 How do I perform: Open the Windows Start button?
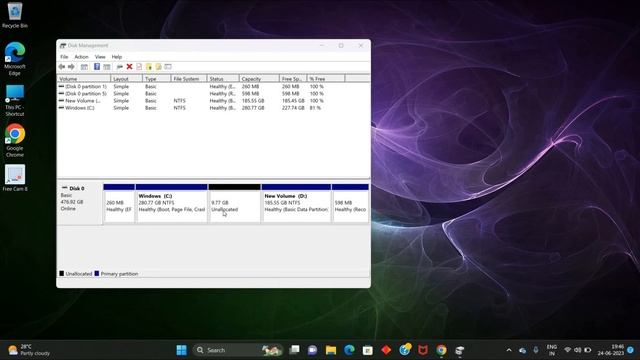pos(182,350)
